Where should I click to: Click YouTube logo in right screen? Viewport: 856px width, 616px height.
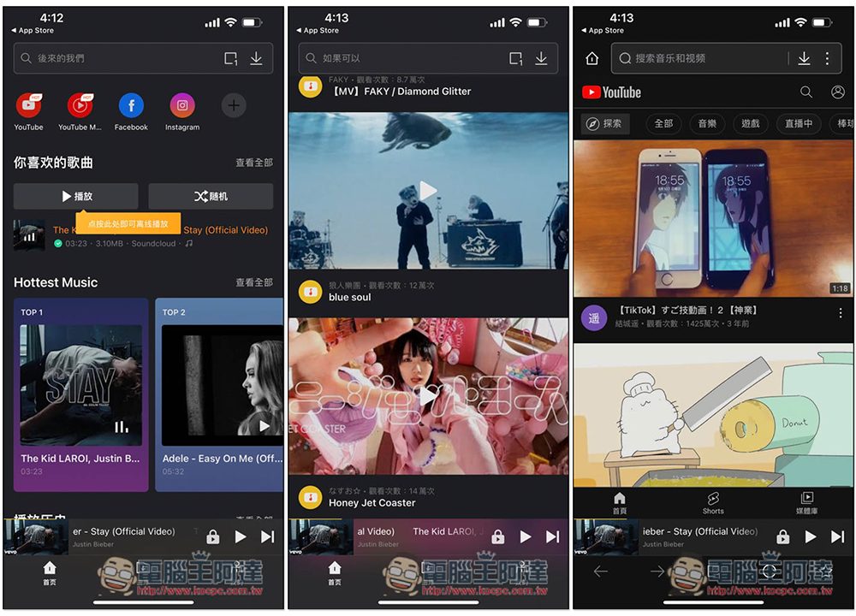(x=611, y=92)
